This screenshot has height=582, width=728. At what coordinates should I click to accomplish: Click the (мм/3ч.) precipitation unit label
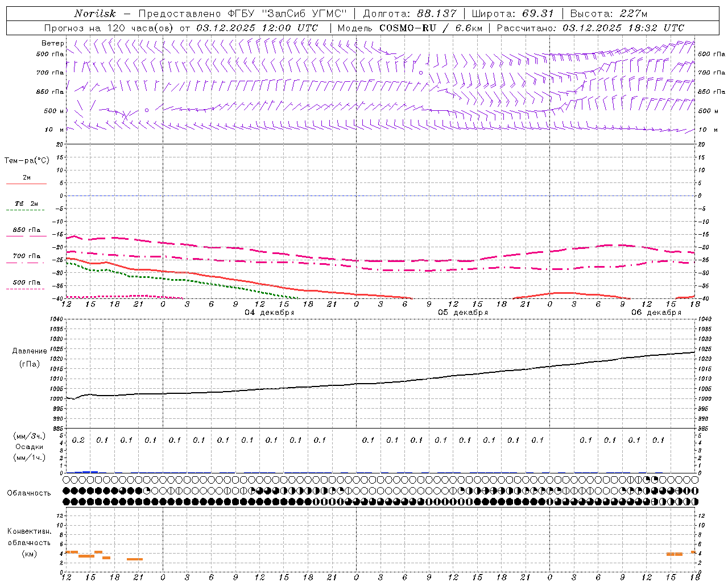click(x=29, y=436)
